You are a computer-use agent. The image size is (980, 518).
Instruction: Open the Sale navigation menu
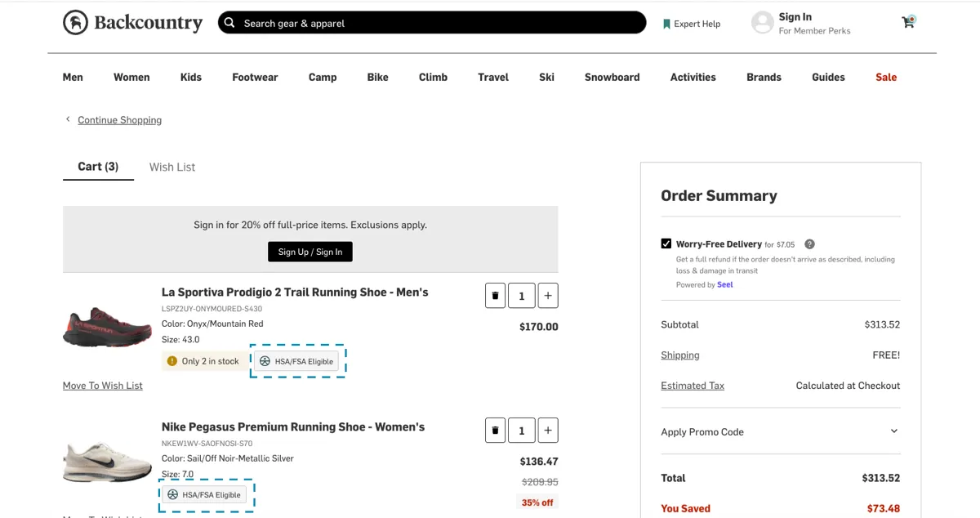(x=886, y=77)
